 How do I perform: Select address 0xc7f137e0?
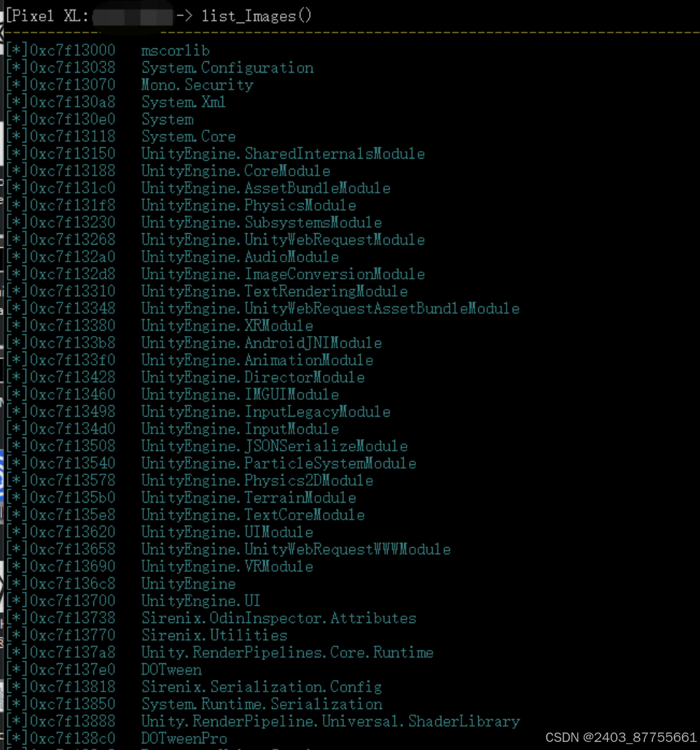73,671
